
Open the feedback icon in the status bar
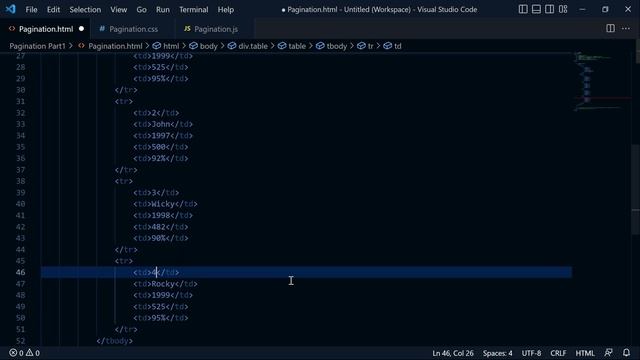[x=608, y=353]
